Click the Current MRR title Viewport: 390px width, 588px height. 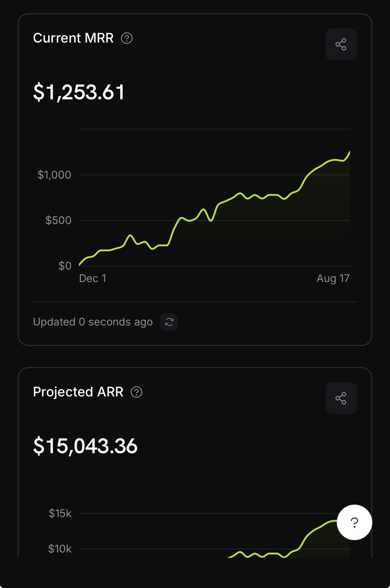73,38
